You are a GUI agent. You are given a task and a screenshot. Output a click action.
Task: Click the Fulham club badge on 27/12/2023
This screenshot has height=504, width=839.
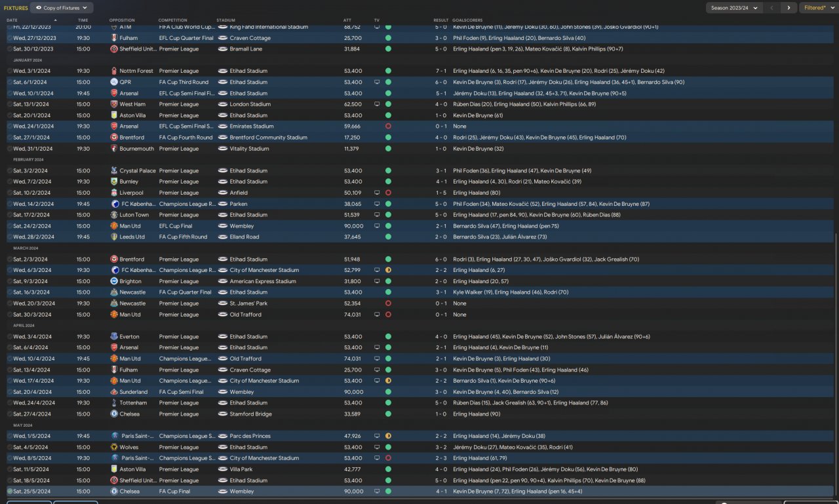[114, 38]
